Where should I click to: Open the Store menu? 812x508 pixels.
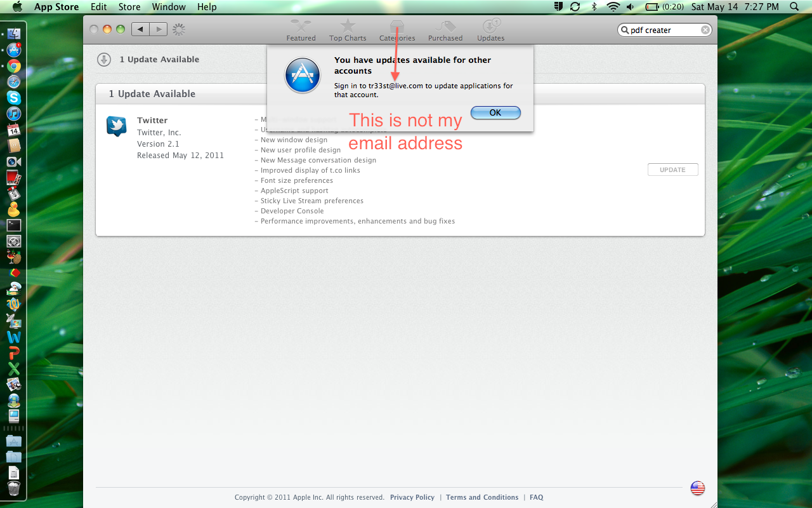[x=129, y=7]
